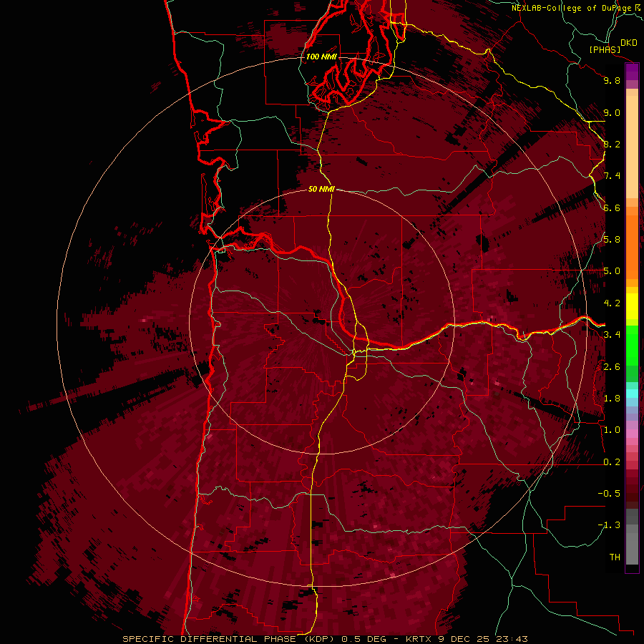The image size is (644, 644).
Task: Click the 100 NMI range ring label
Action: [321, 57]
